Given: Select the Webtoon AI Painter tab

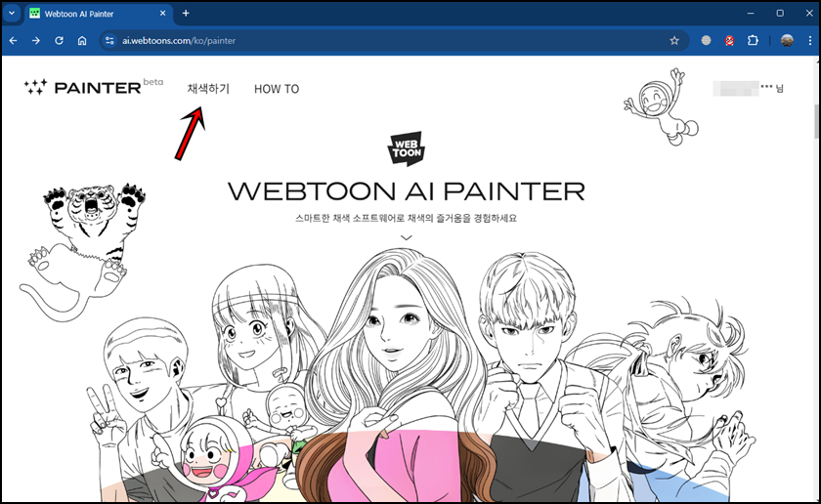Looking at the screenshot, I should coord(98,14).
